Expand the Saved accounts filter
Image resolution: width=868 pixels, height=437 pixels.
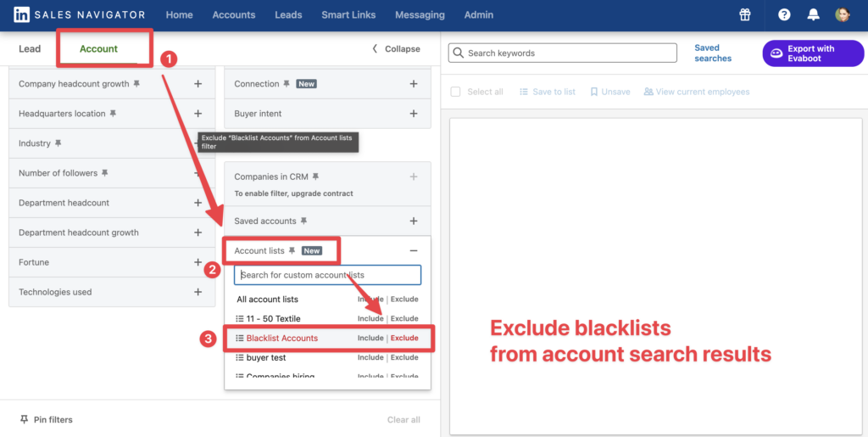[414, 221]
